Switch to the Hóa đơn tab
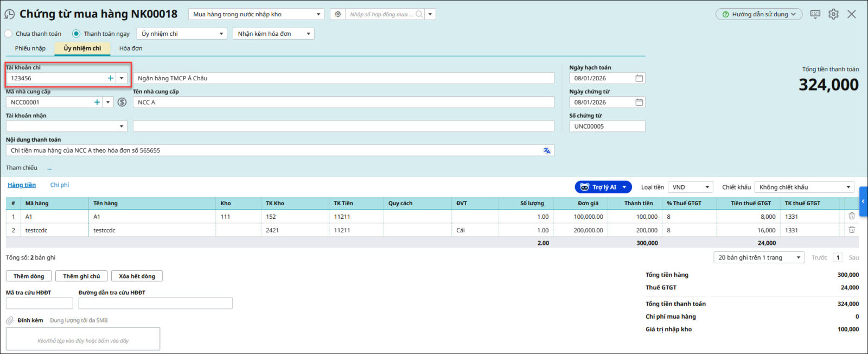This screenshot has width=868, height=354. (x=131, y=48)
